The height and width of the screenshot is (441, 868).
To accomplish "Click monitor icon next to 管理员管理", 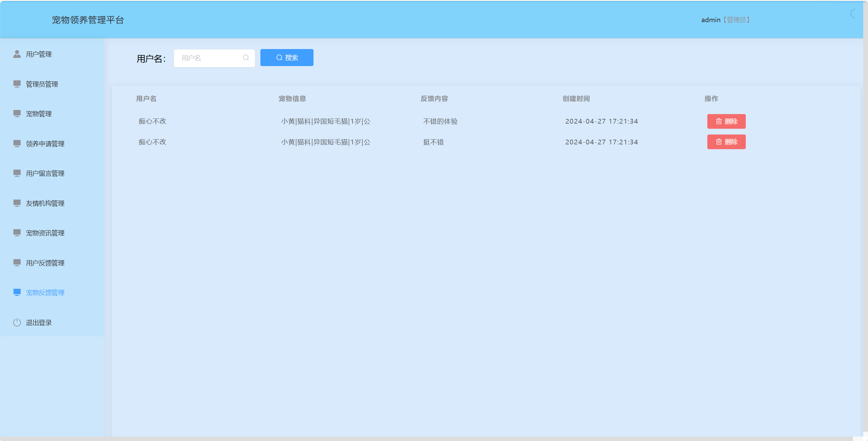I will [17, 84].
